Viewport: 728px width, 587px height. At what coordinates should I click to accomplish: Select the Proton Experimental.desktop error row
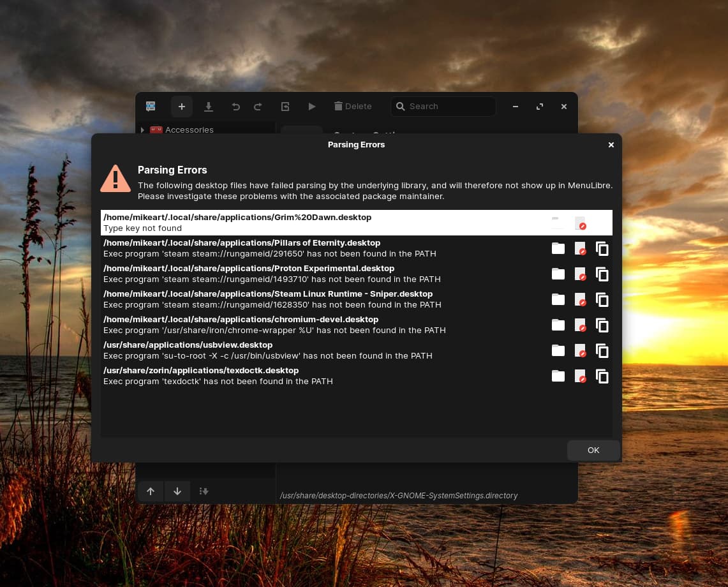(x=356, y=274)
